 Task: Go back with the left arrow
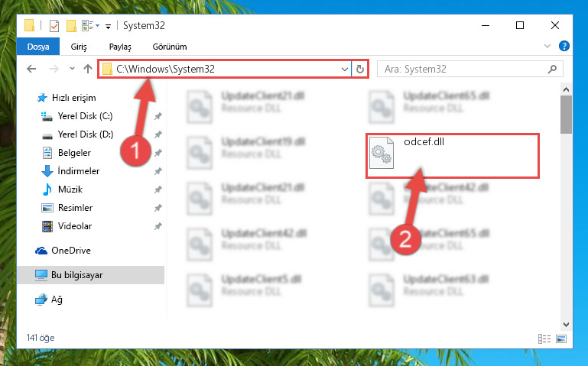[x=31, y=69]
